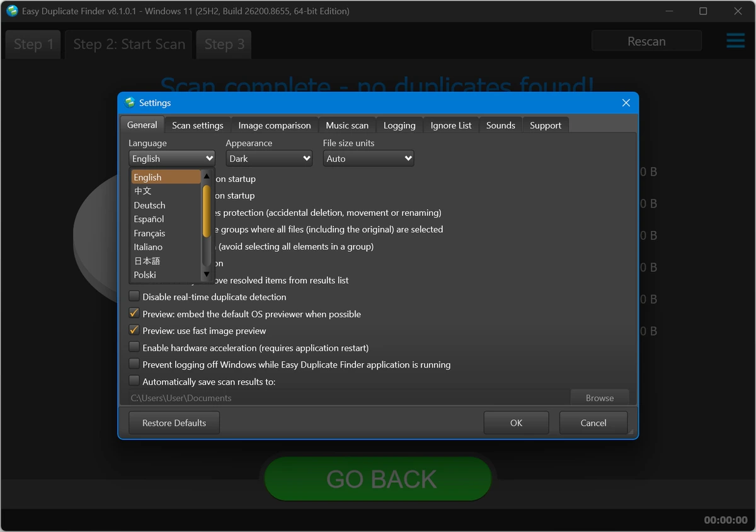This screenshot has width=756, height=532.
Task: Select 日本語 in language list
Action: [x=166, y=261]
